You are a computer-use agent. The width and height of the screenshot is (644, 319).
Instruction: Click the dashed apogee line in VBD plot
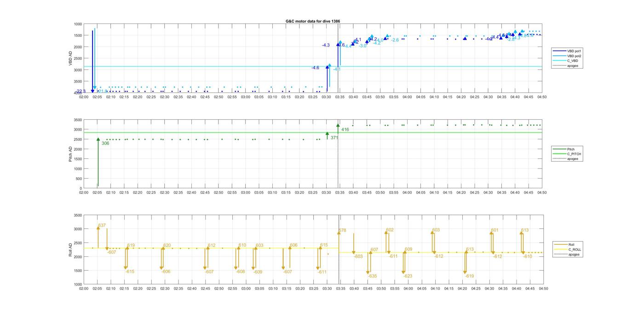tap(338, 58)
